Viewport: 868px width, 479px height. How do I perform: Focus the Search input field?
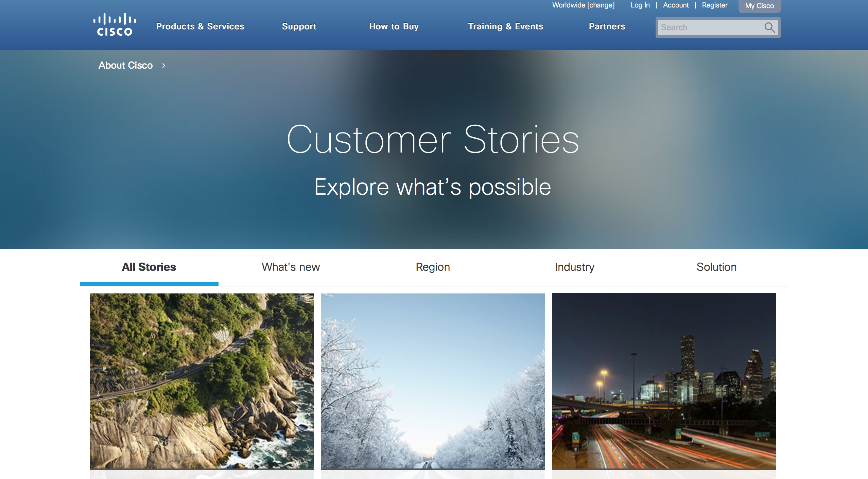710,28
